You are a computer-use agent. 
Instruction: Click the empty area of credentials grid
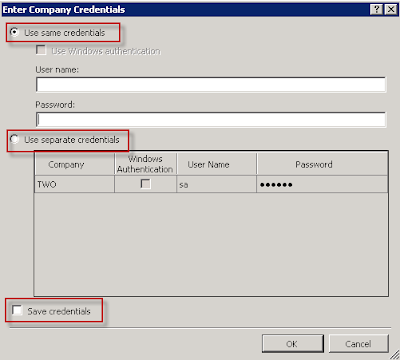tap(211, 244)
